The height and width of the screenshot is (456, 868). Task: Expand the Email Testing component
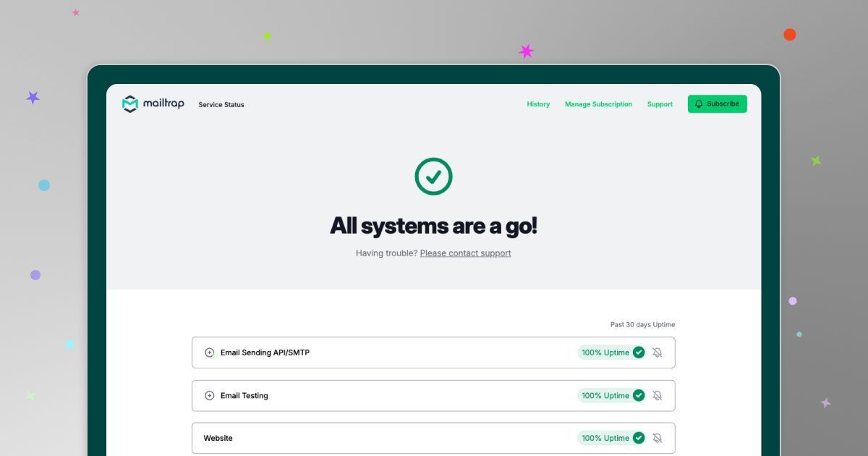point(210,395)
